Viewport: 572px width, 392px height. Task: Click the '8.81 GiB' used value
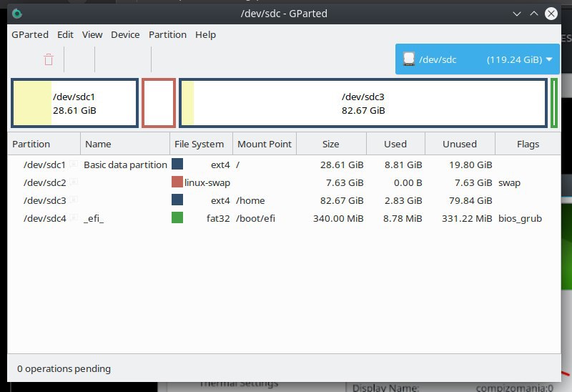[403, 165]
